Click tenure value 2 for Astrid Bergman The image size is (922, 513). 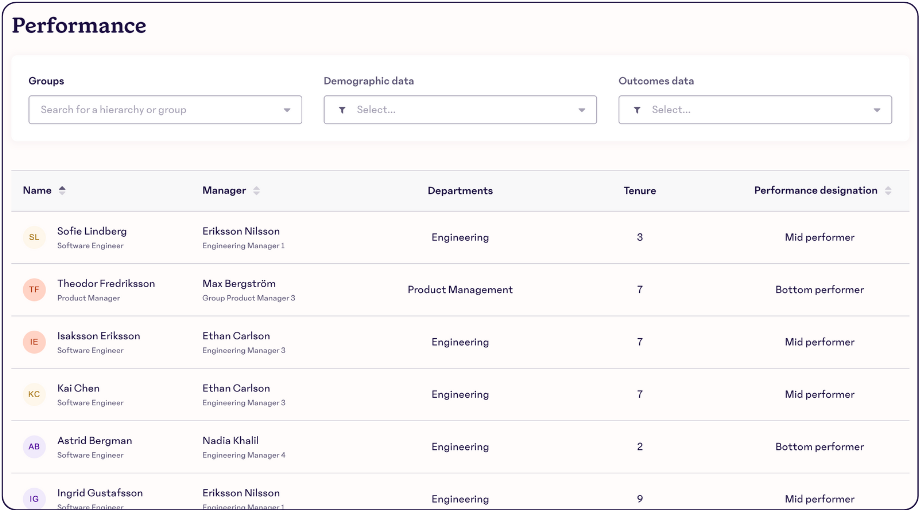pyautogui.click(x=640, y=447)
